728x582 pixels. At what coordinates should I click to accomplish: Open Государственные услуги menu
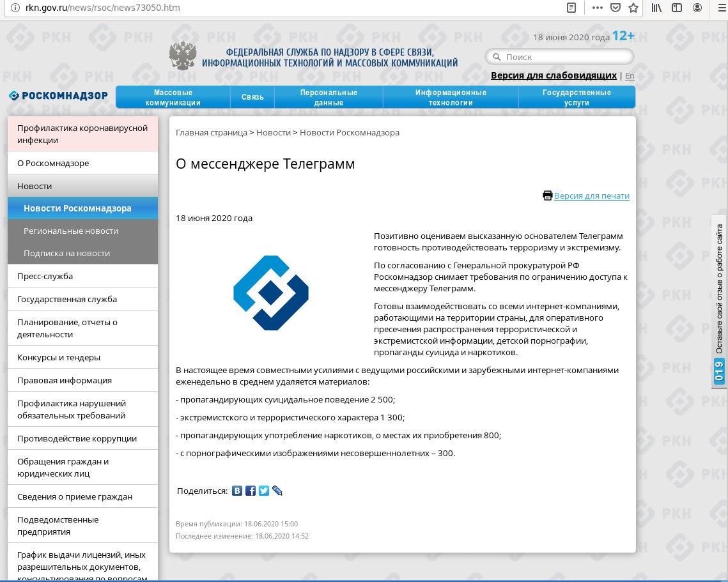point(577,98)
